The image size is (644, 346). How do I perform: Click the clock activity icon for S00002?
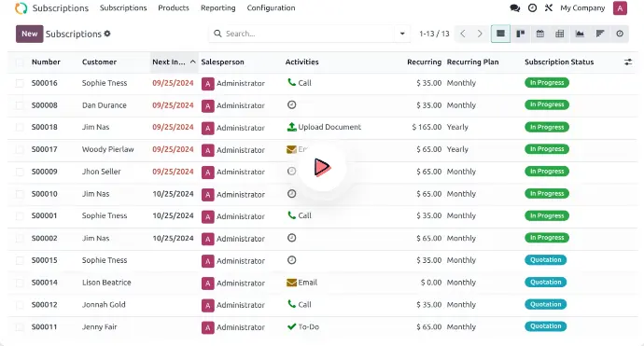point(291,238)
